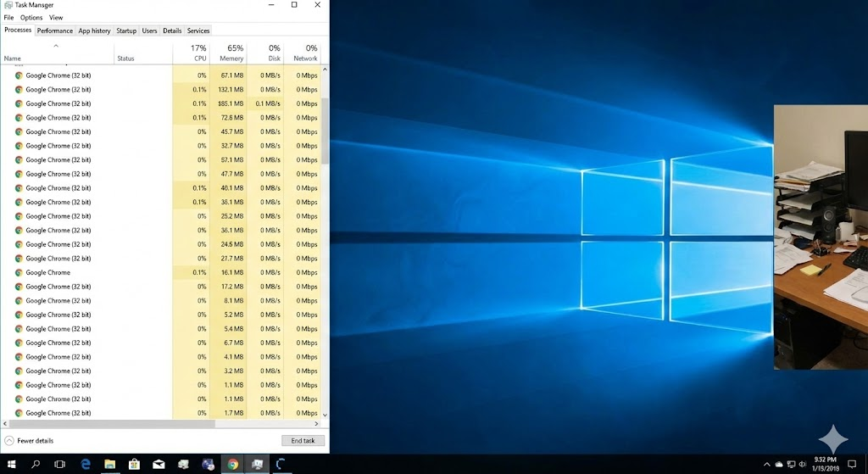Switch to Google Chrome on the taskbar

(x=233, y=464)
